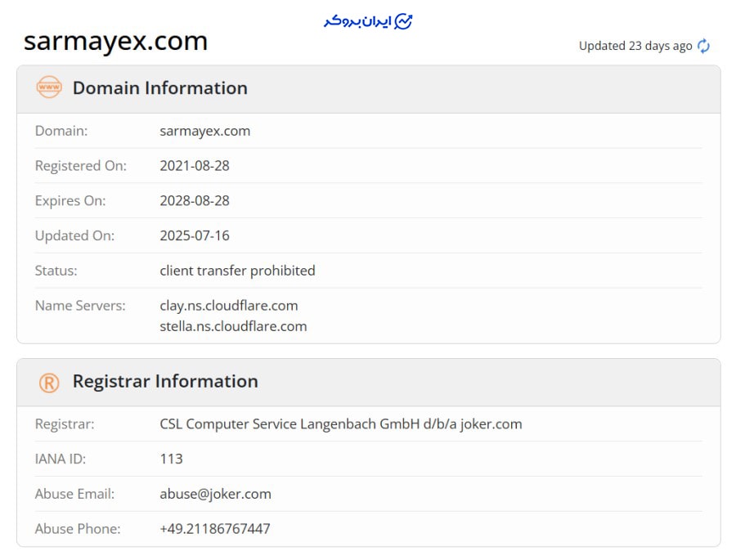
Task: Select updated date 2025-07-16
Action: [195, 235]
